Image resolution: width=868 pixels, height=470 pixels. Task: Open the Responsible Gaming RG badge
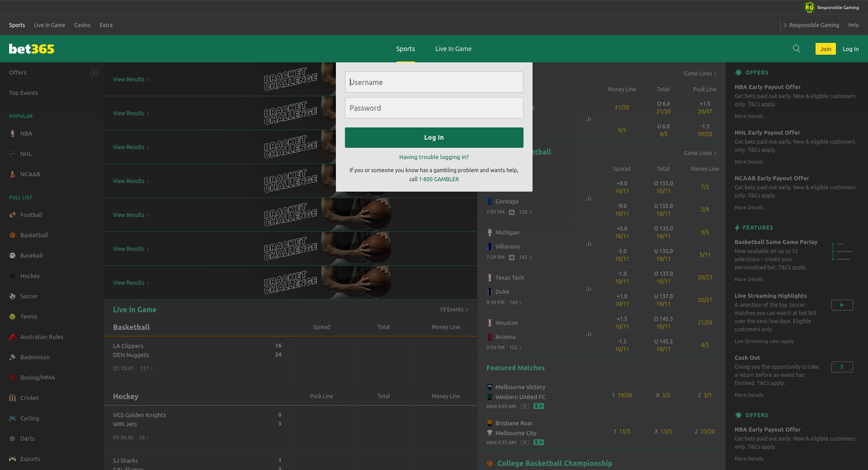(x=809, y=7)
